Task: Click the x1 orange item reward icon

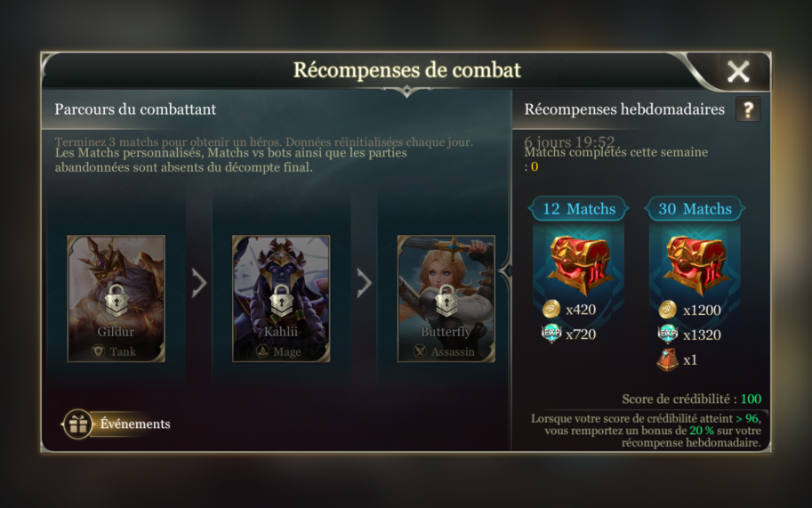Action: pos(668,359)
